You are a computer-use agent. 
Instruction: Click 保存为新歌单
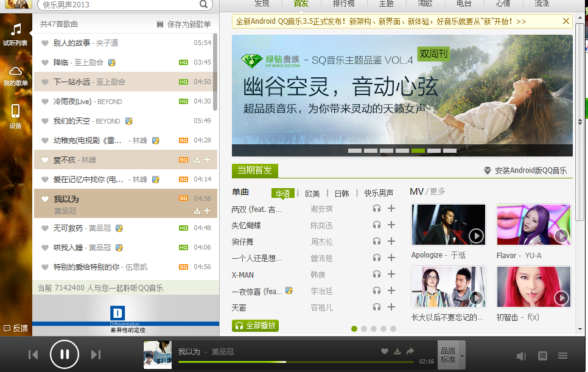pyautogui.click(x=189, y=24)
